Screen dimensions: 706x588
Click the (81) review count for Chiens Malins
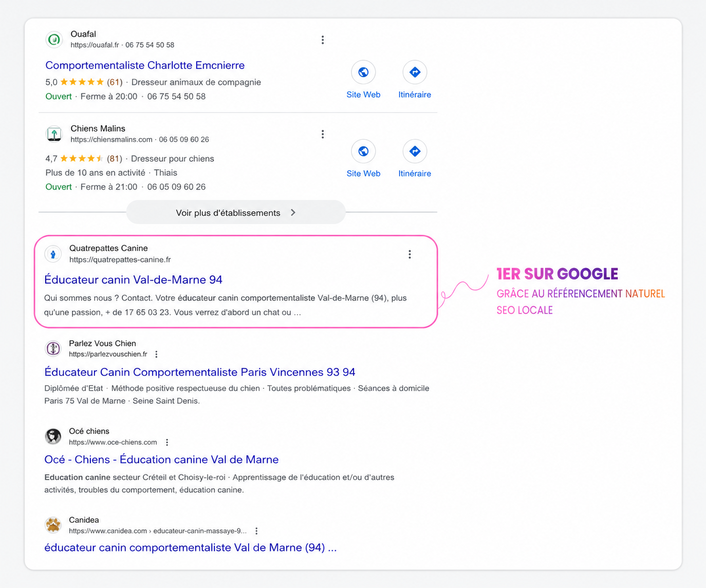[x=115, y=159]
